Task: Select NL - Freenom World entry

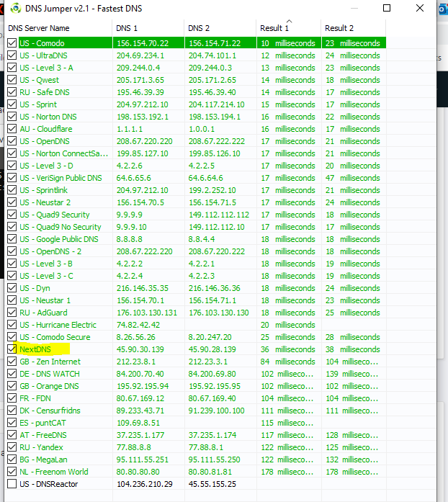Action: tap(54, 472)
